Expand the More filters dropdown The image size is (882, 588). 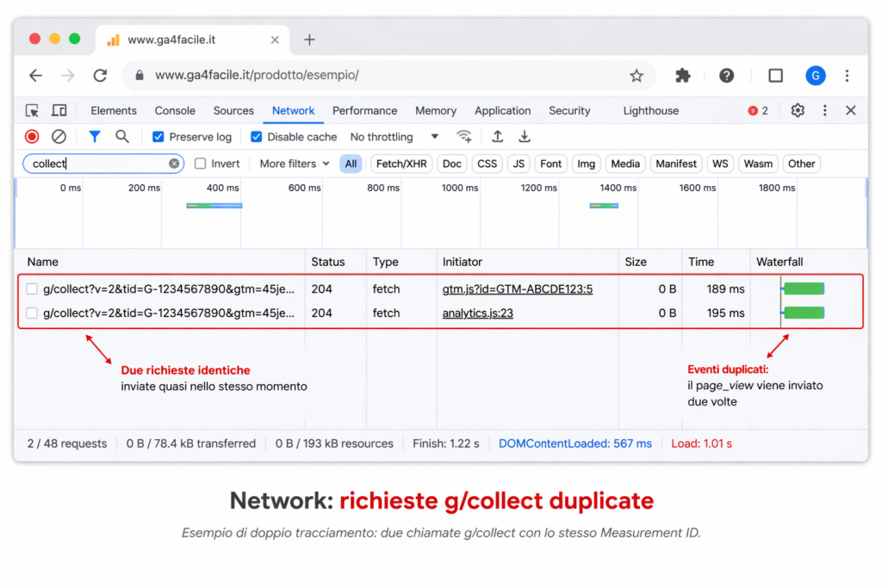[x=295, y=164]
